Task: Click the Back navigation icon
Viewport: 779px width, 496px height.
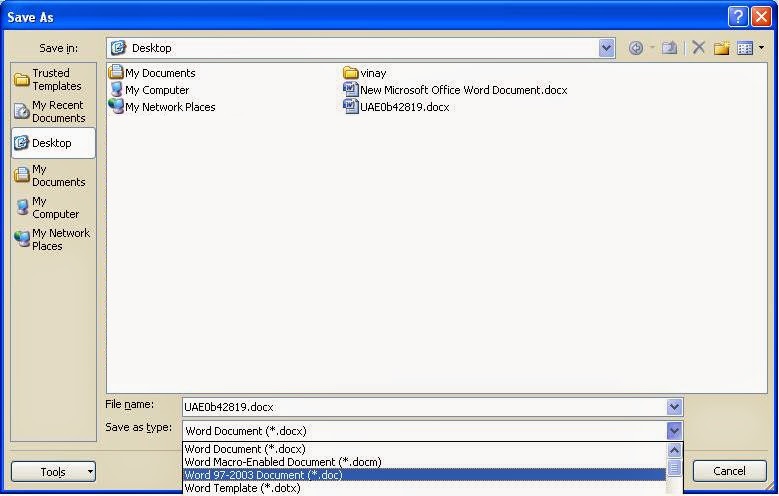Action: (635, 48)
